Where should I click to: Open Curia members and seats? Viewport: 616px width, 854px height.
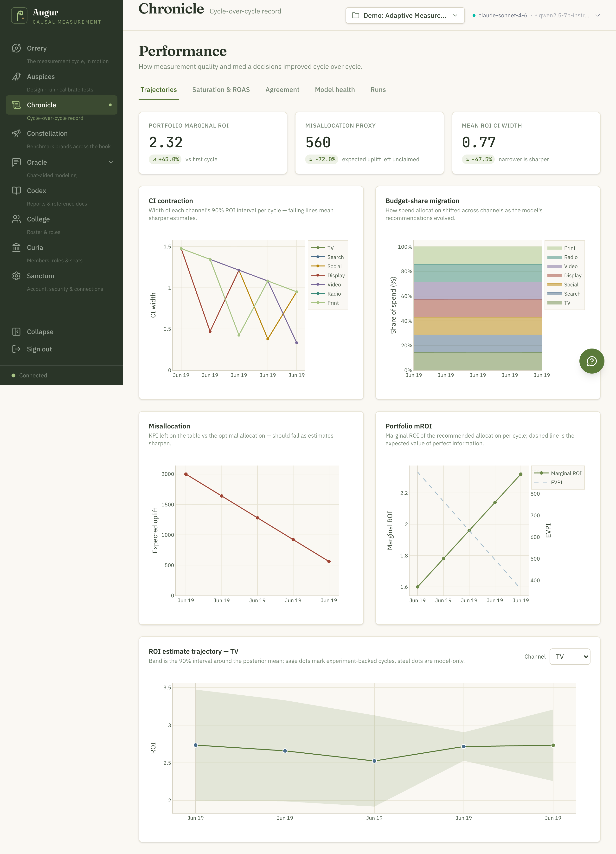click(61, 247)
